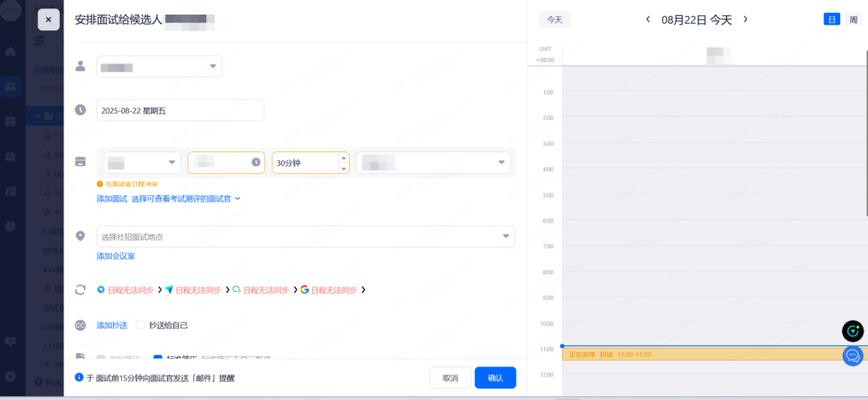Check the 抄送给自己 checkbox

pyautogui.click(x=140, y=325)
